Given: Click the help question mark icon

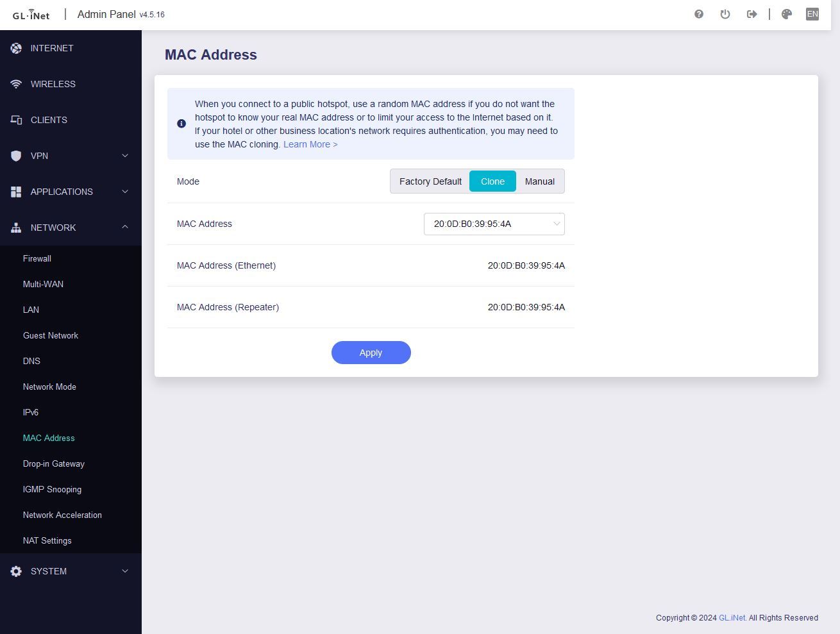Looking at the screenshot, I should pyautogui.click(x=699, y=14).
